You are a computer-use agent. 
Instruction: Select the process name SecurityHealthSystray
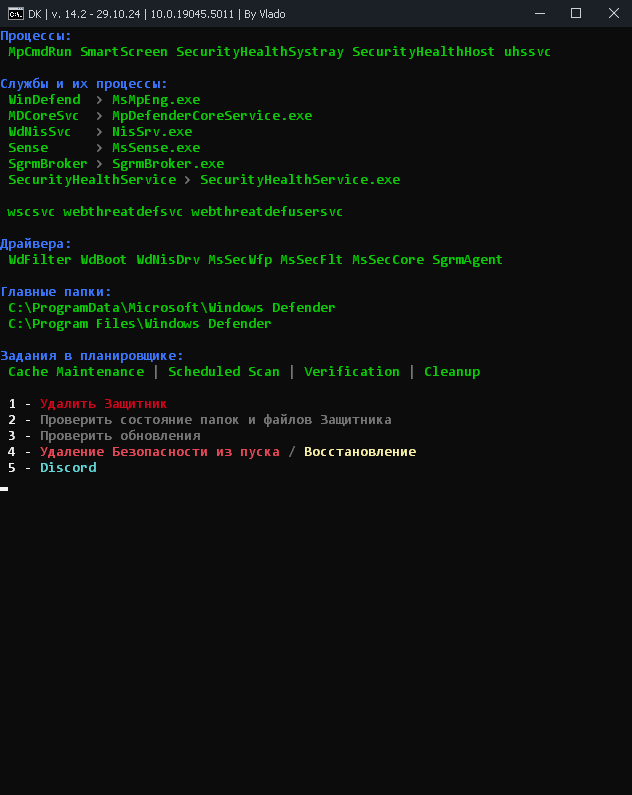(x=259, y=52)
